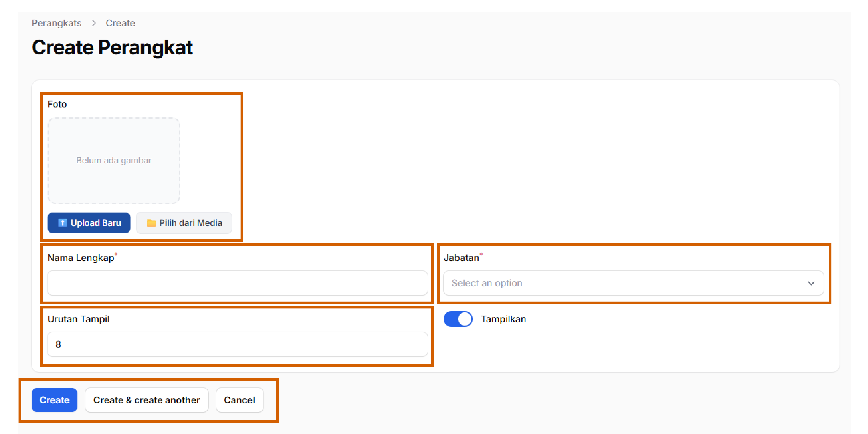
Task: Choose Create & create another
Action: [147, 400]
